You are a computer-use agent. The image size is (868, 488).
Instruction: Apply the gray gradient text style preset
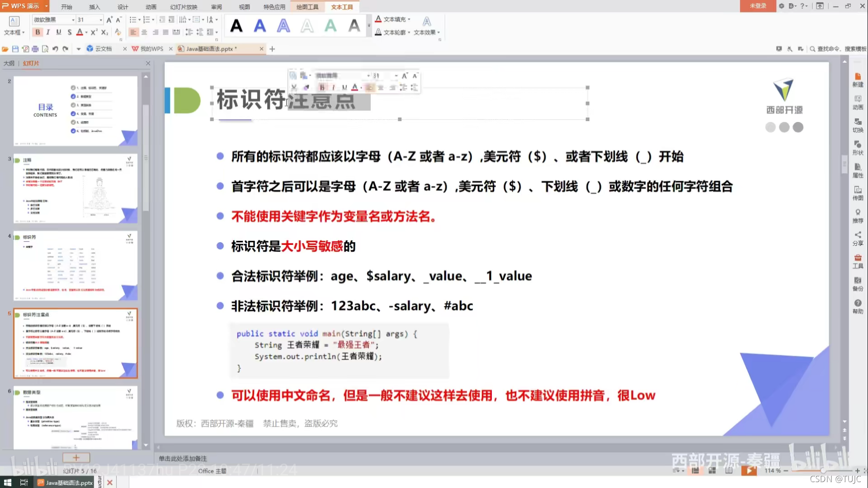point(354,26)
